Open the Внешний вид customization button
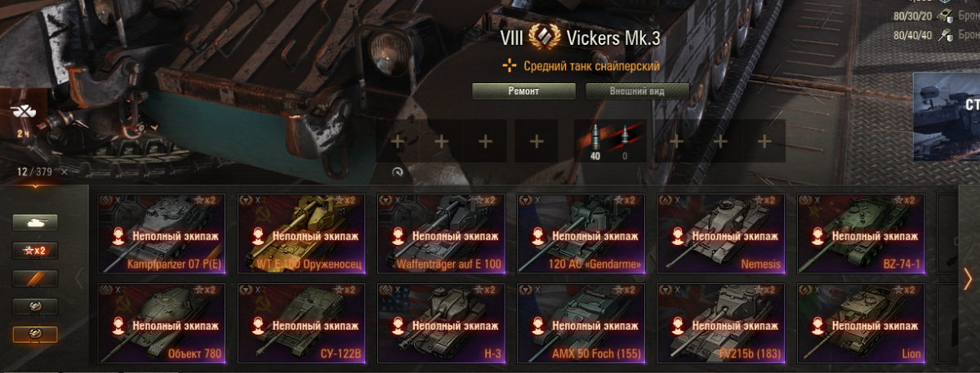980x373 pixels. [x=639, y=91]
